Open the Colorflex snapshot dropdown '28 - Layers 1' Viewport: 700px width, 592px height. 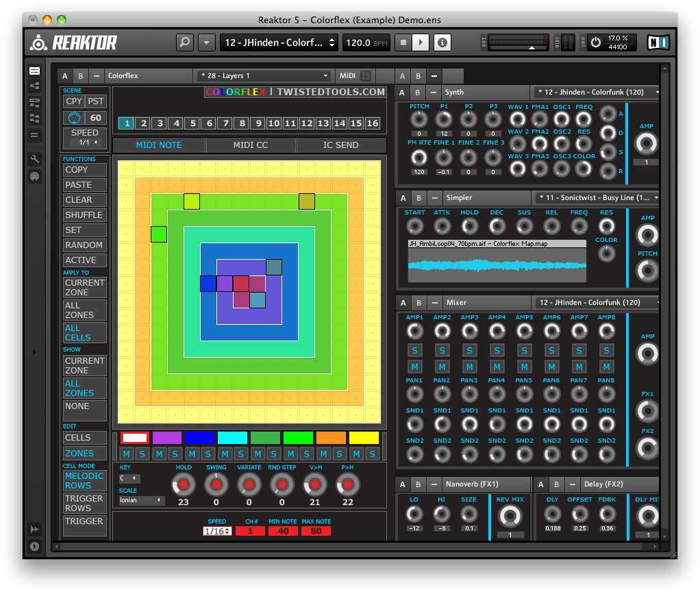point(264,76)
